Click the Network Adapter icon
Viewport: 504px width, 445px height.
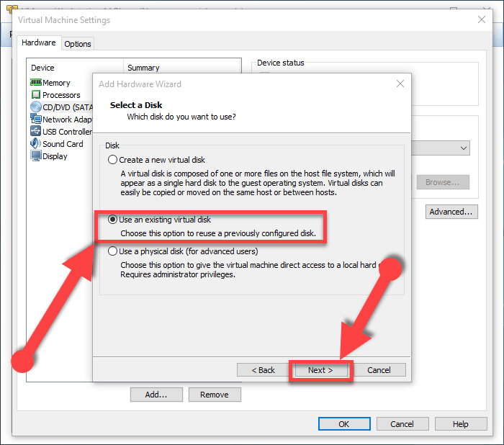coord(36,120)
